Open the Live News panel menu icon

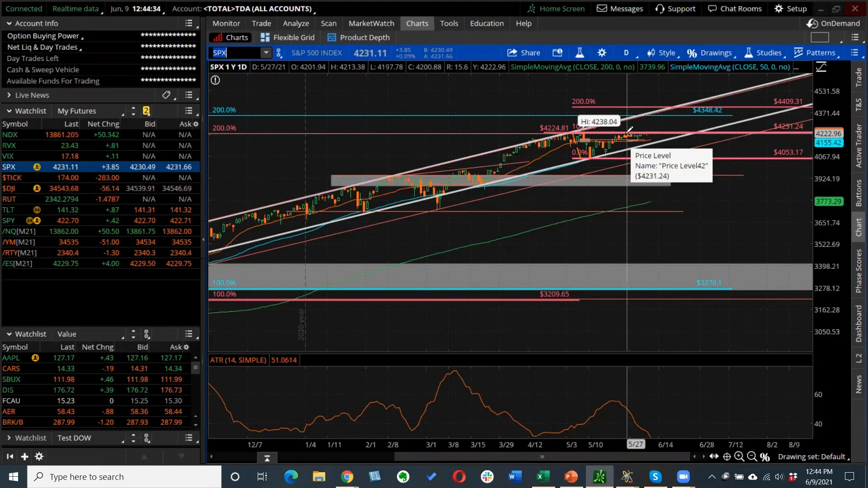(x=189, y=95)
